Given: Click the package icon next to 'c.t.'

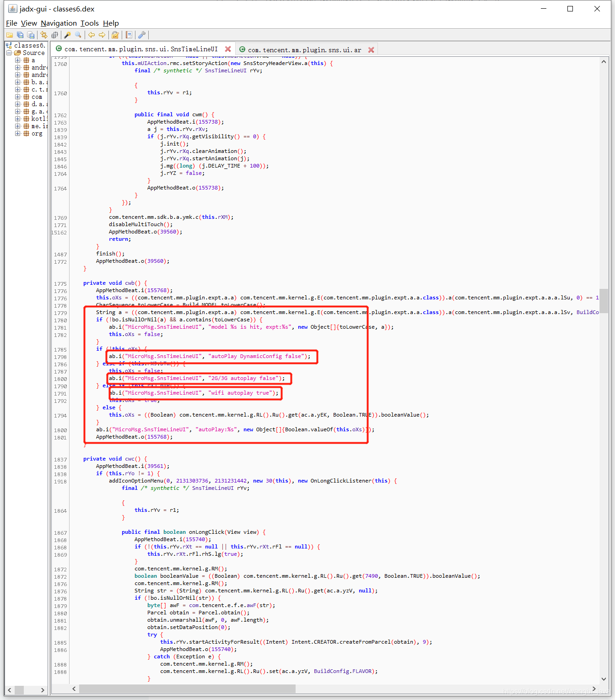Looking at the screenshot, I should [x=27, y=89].
